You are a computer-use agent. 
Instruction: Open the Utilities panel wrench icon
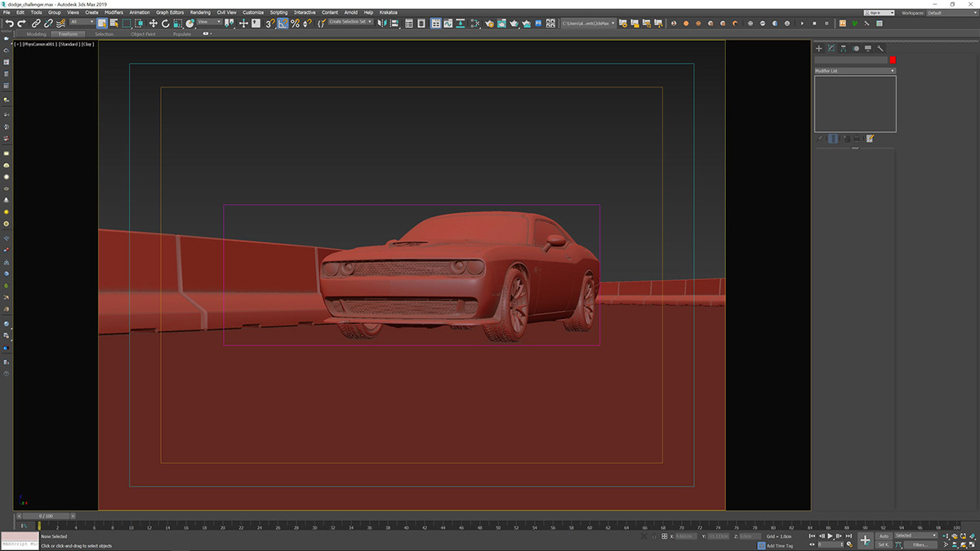(880, 48)
